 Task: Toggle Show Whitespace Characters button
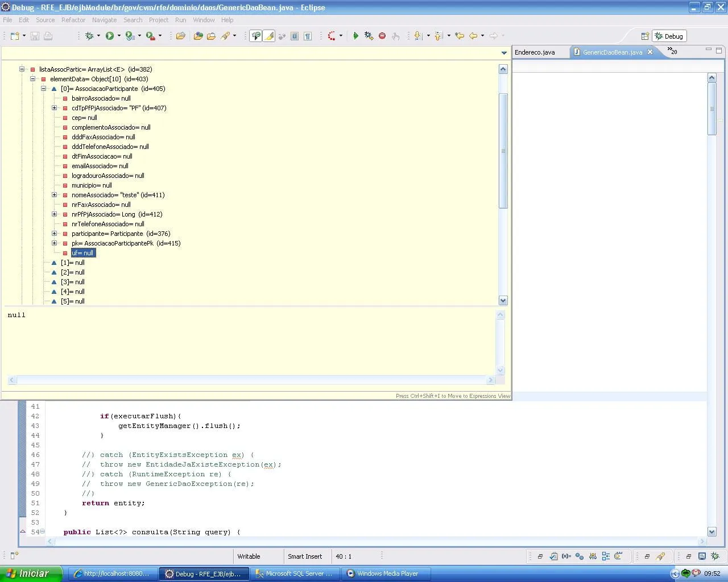tap(308, 36)
